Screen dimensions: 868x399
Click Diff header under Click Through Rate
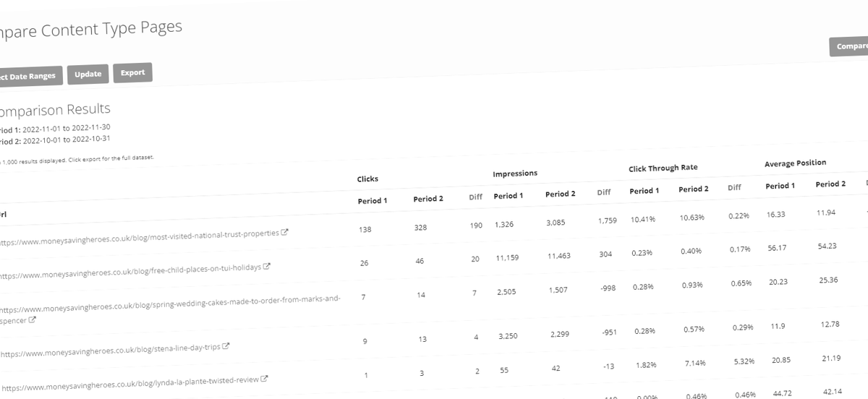(734, 188)
